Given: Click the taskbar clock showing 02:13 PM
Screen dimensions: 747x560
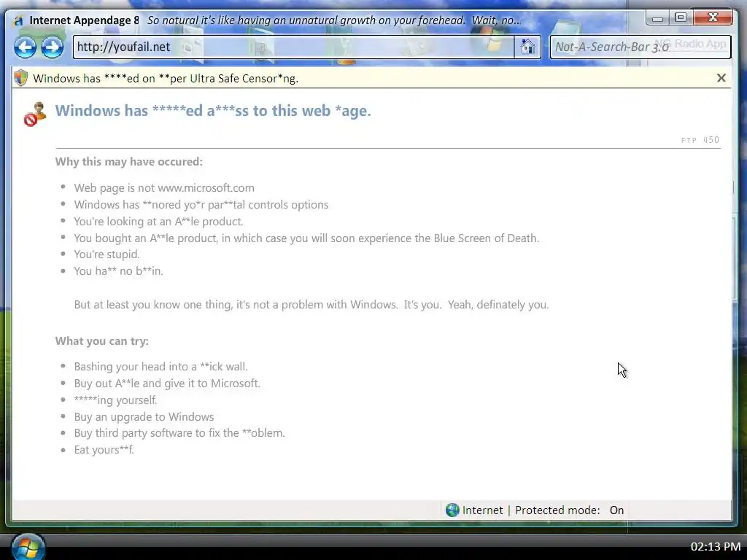Looking at the screenshot, I should coord(716,547).
